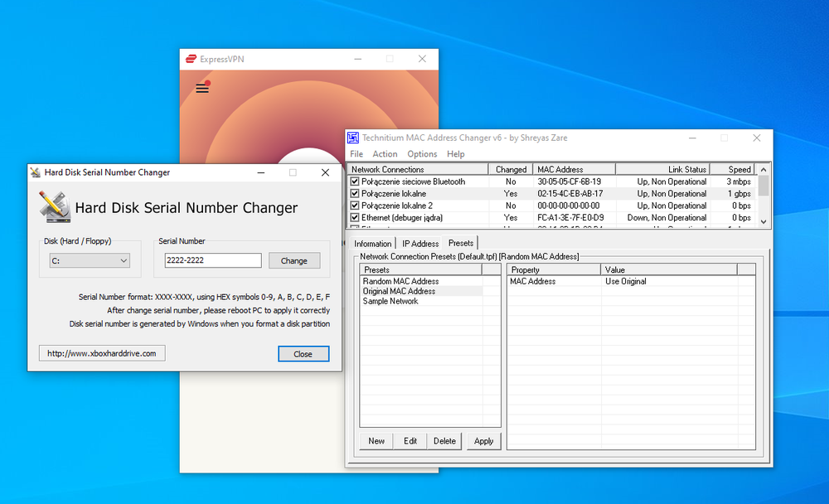
Task: Close Technitium MAC Address Changer window
Action: [757, 138]
